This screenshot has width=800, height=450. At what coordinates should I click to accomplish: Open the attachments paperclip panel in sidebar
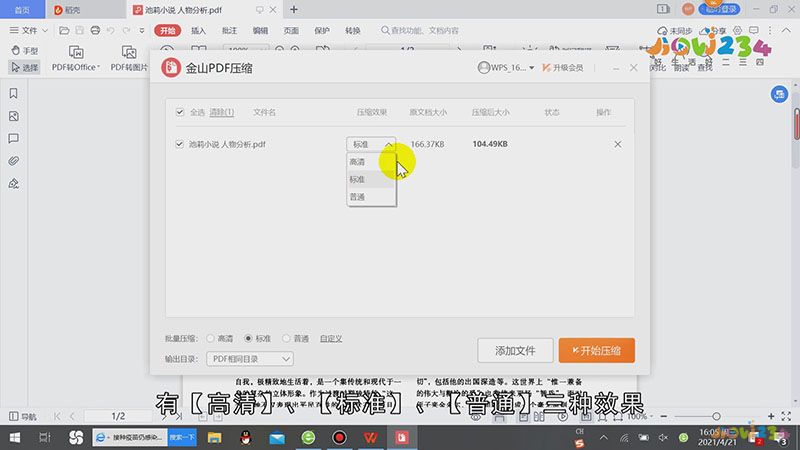[x=14, y=161]
